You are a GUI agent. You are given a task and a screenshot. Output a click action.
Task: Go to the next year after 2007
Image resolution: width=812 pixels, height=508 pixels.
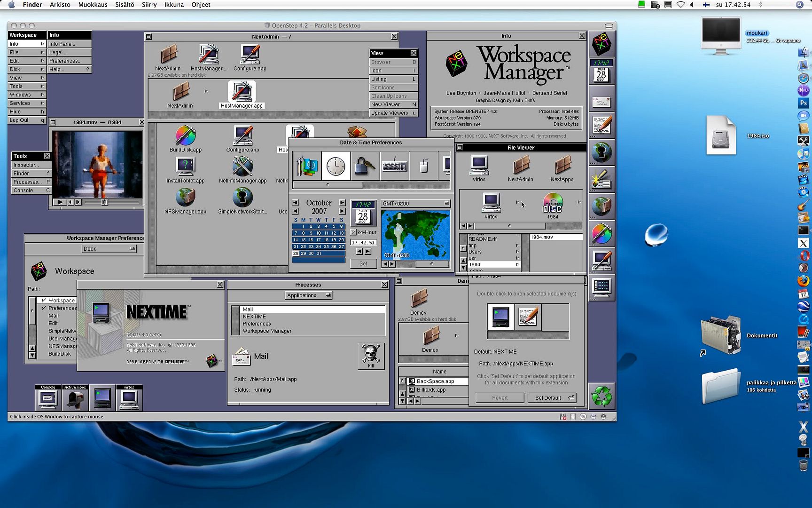point(342,211)
